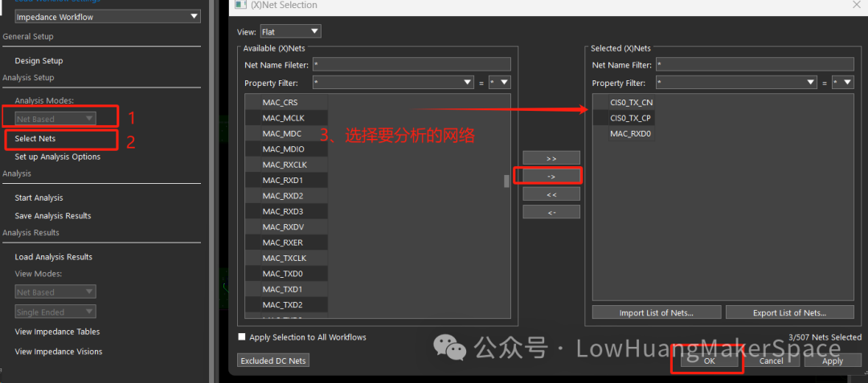Open Set up Analysis Options
Viewport: 868px width, 383px height.
[58, 157]
